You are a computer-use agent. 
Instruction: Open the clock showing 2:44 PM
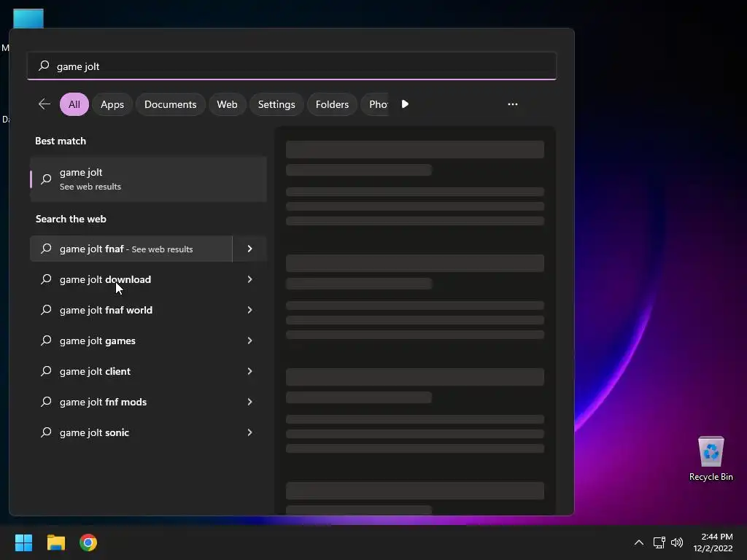[713, 542]
